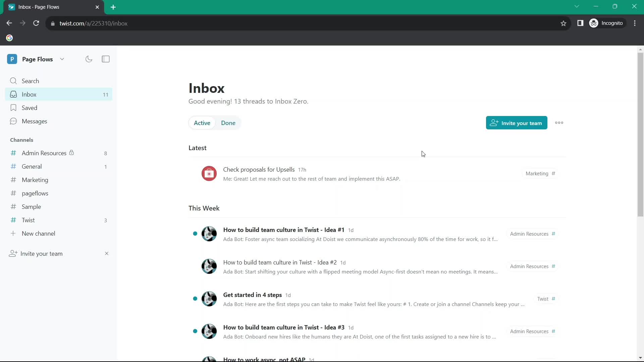Click the Inbox icon in sidebar
This screenshot has width=644, height=362.
[13, 94]
